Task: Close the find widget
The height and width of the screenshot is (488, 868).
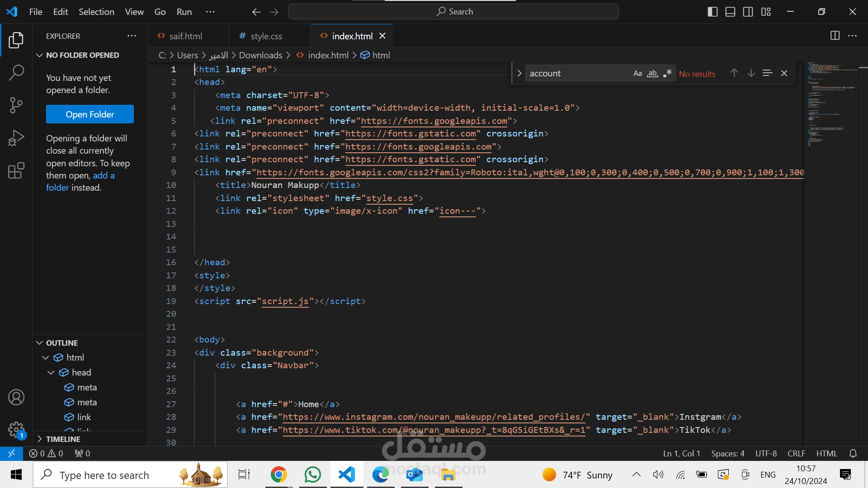Action: pyautogui.click(x=784, y=73)
